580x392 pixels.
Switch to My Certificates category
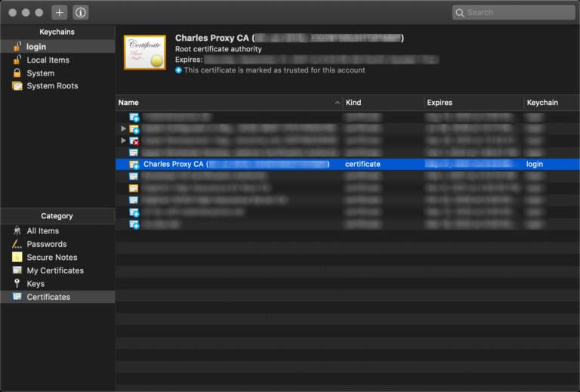tap(55, 270)
